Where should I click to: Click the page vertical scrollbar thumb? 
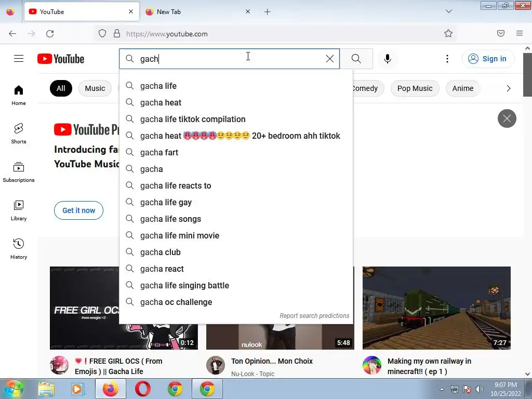point(527,75)
